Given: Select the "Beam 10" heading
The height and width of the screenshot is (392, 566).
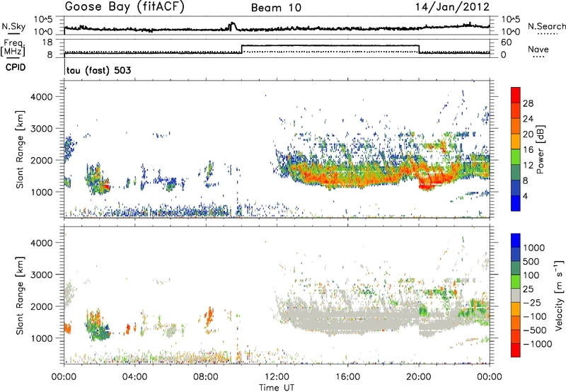Looking at the screenshot, I should click(x=276, y=8).
